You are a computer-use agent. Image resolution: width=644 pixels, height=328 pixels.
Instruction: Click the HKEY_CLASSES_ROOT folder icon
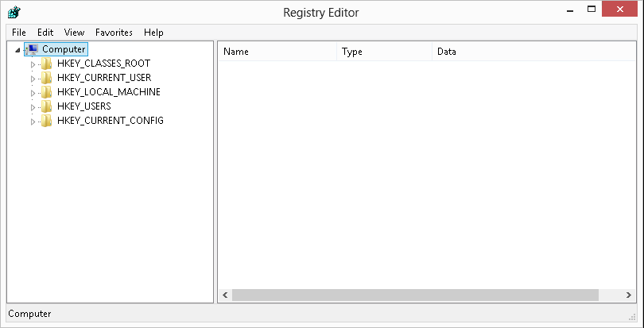click(46, 64)
